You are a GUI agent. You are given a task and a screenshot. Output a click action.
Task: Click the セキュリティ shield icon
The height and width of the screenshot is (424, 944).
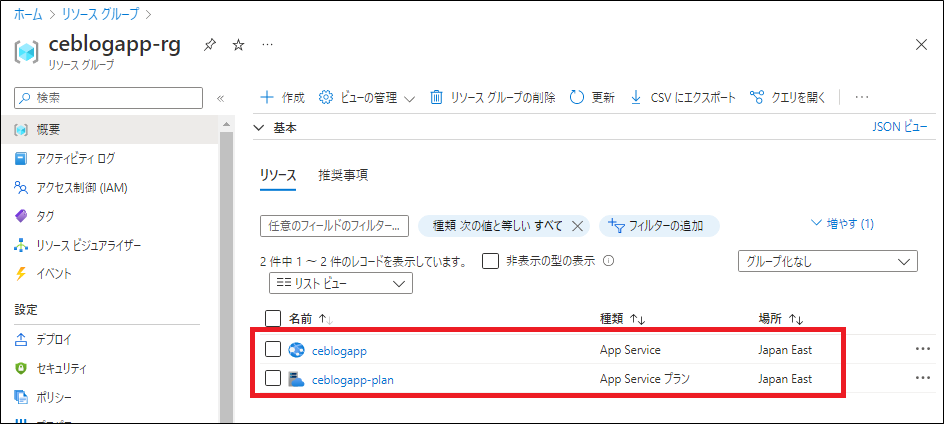pyautogui.click(x=21, y=369)
